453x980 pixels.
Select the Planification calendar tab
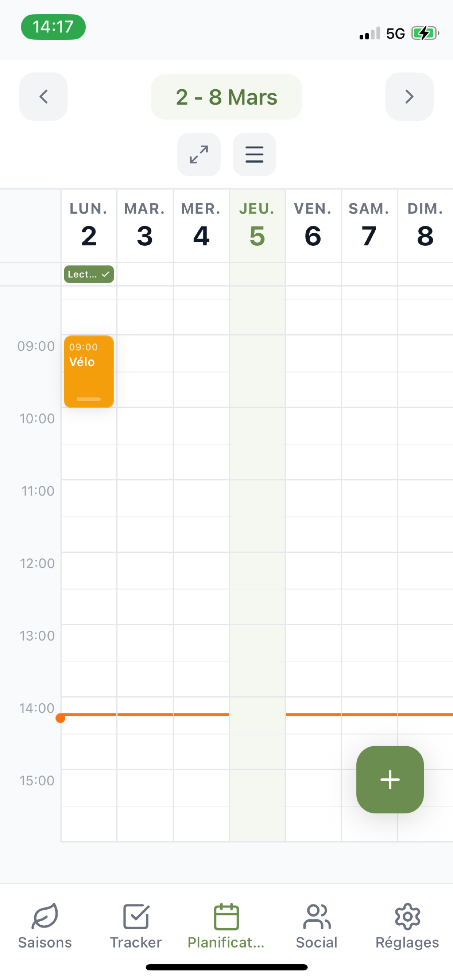click(x=226, y=926)
